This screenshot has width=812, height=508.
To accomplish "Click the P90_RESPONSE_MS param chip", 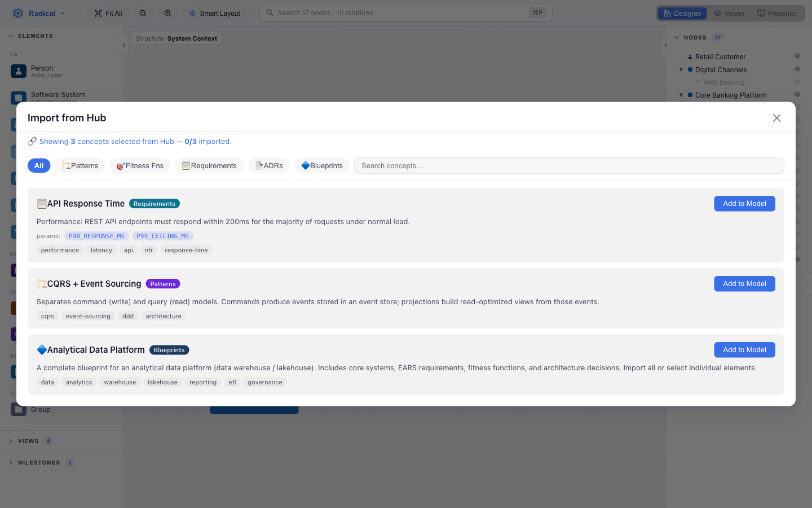I will point(96,236).
